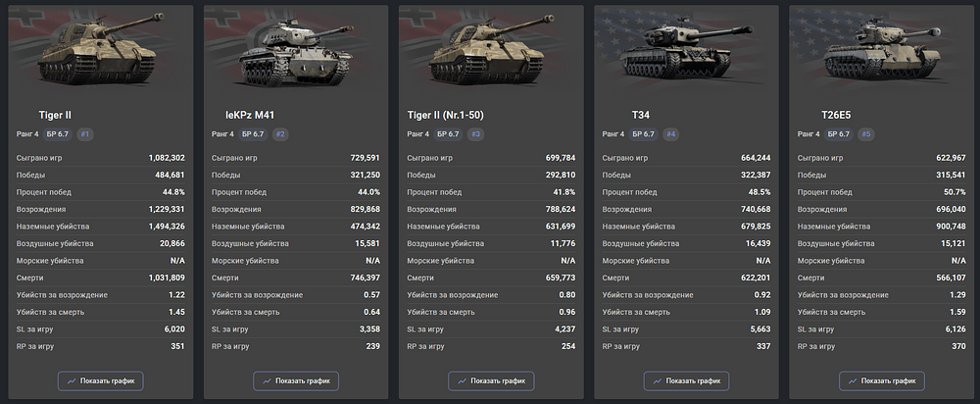Image resolution: width=980 pixels, height=404 pixels.
Task: Click the Tiger II vehicle name
Action: (55, 115)
